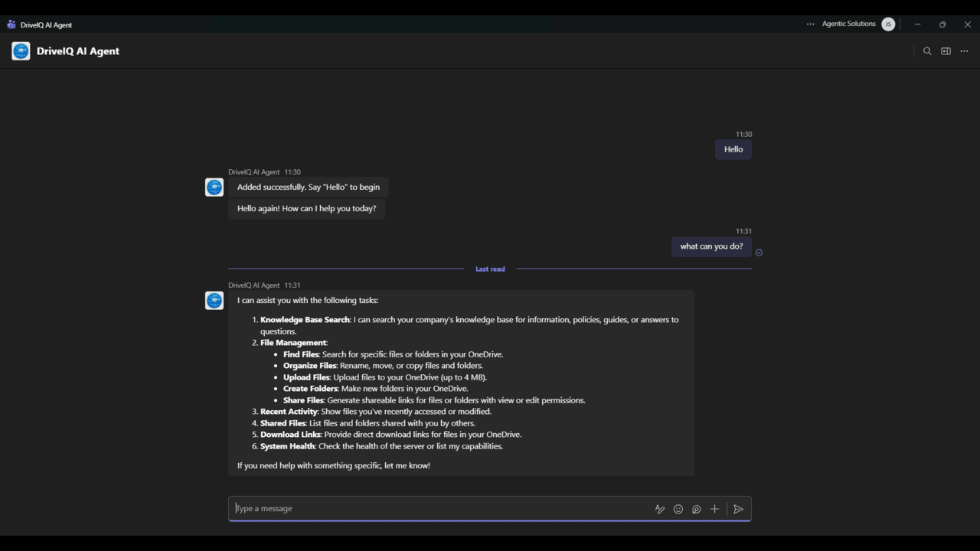Minimize the Teams window
The image size is (980, 551).
point(917,24)
